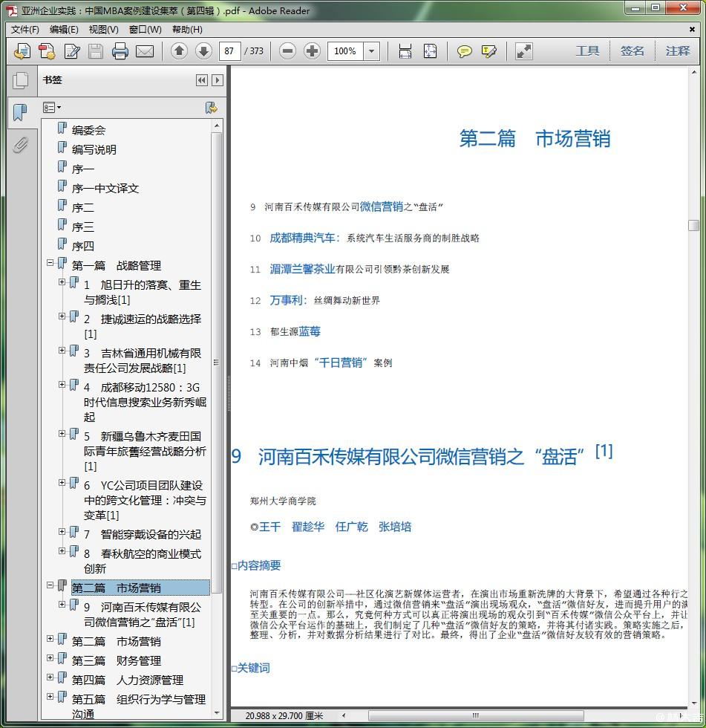Open the zoom level dropdown

tap(371, 51)
